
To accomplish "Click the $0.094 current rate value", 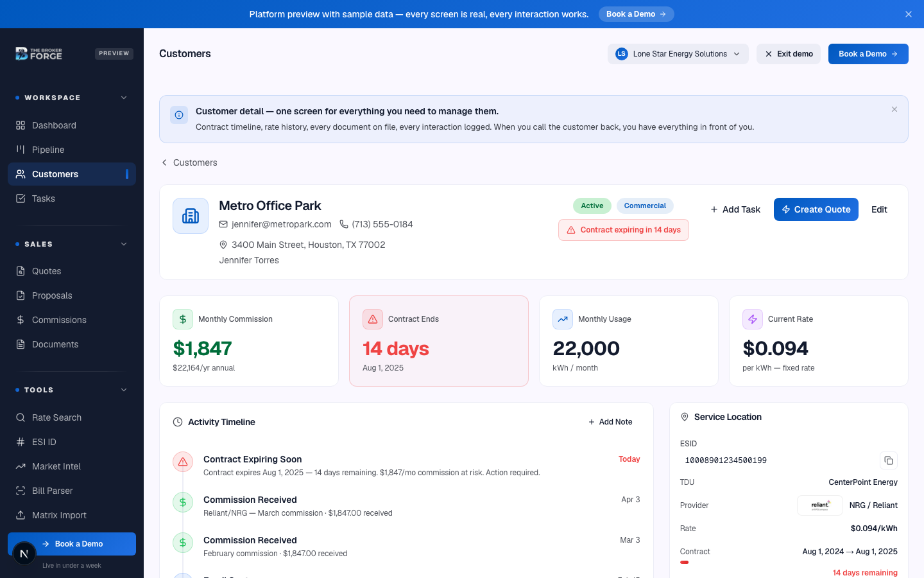I will coord(775,348).
